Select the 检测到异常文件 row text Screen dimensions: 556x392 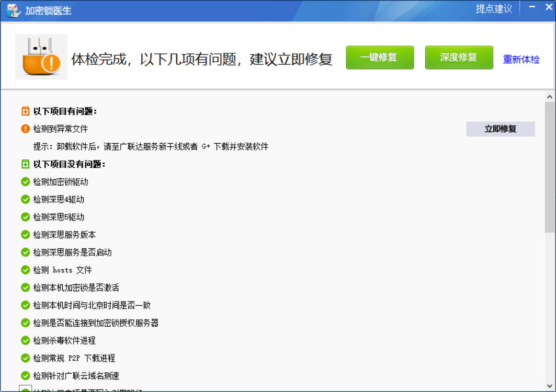(x=61, y=129)
